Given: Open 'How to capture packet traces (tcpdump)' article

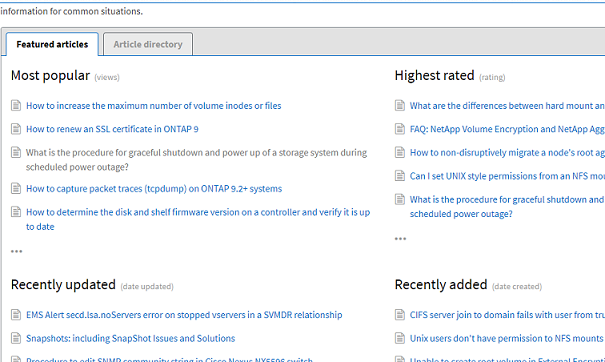Looking at the screenshot, I should (154, 189).
